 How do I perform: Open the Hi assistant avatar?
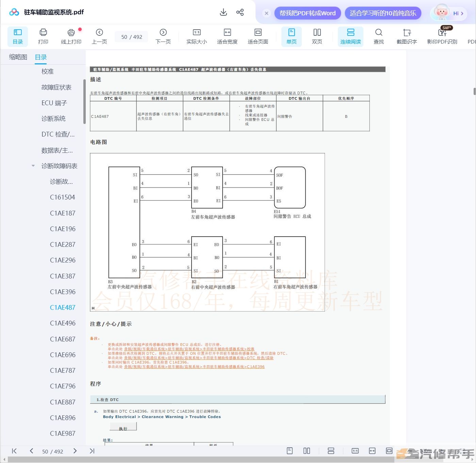pyautogui.click(x=448, y=13)
